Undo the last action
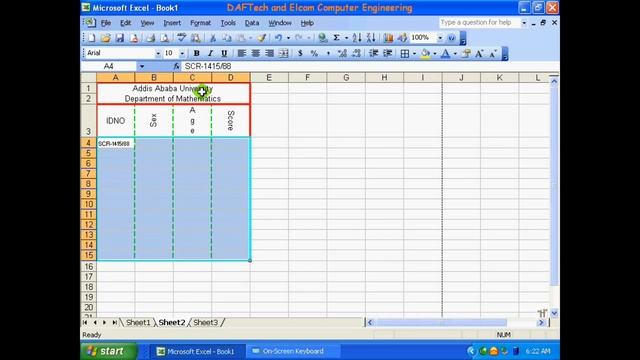 [x=278, y=38]
